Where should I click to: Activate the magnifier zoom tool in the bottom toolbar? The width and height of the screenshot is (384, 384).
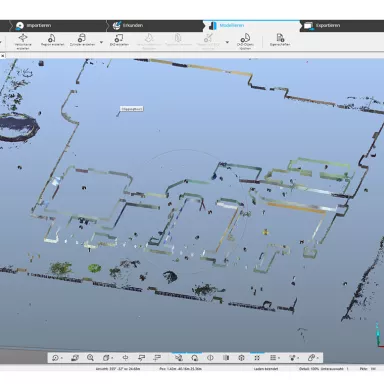coord(90,358)
